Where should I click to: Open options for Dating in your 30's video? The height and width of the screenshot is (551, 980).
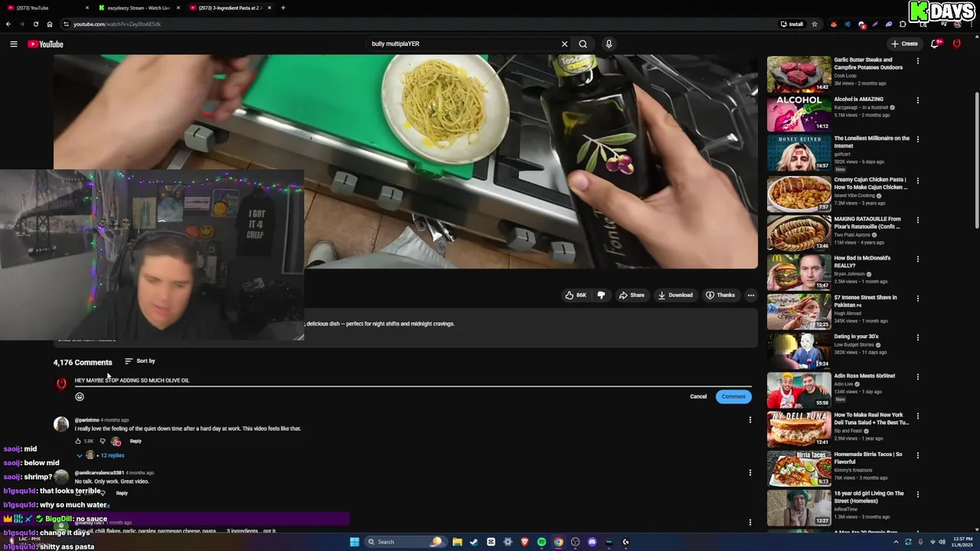pos(918,337)
